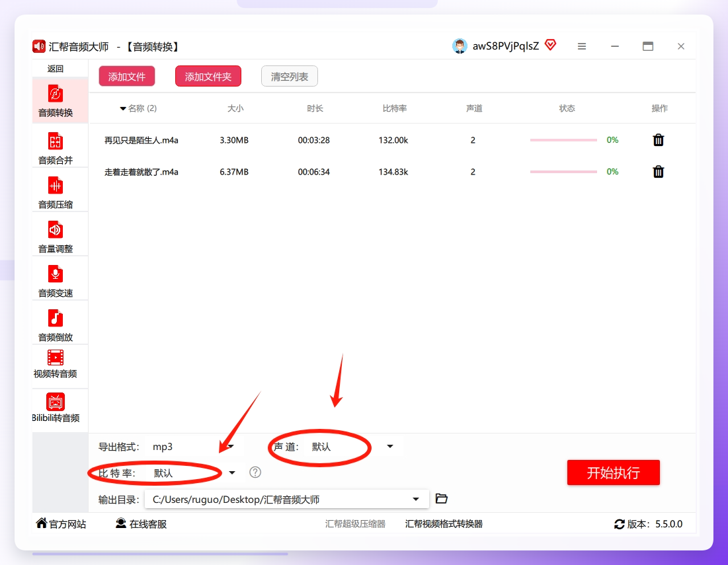Image resolution: width=728 pixels, height=565 pixels.
Task: Click the 添加文件夹 button
Action: (208, 77)
